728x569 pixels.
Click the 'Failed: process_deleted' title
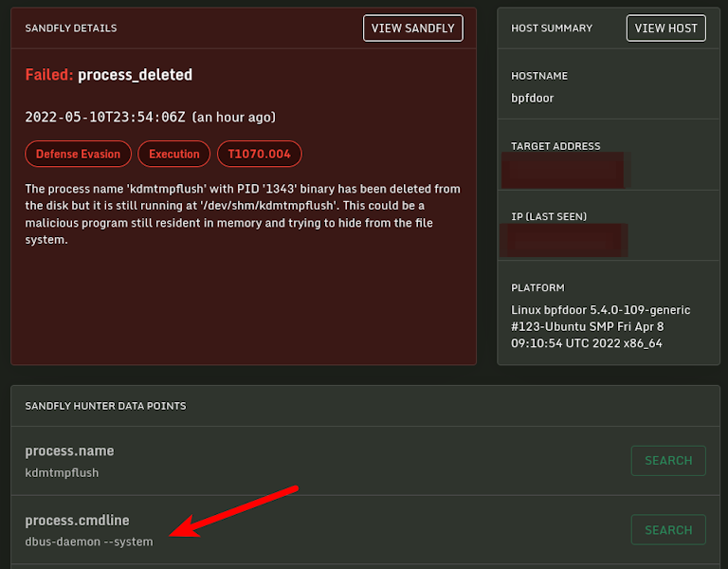point(109,75)
